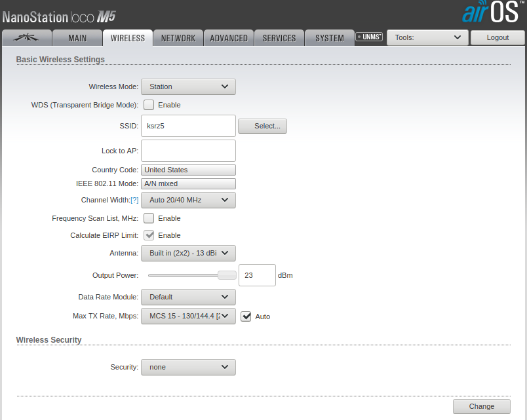Log out using the Logout button
The image size is (527, 420).
click(x=498, y=37)
